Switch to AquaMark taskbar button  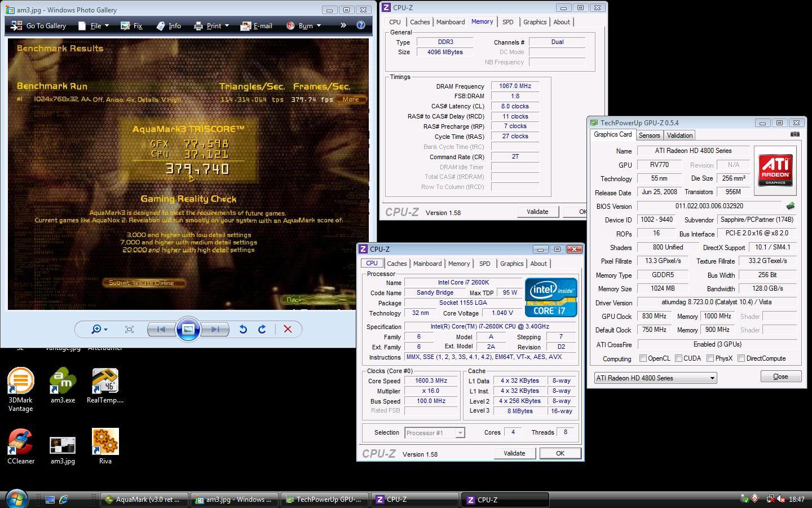click(144, 500)
